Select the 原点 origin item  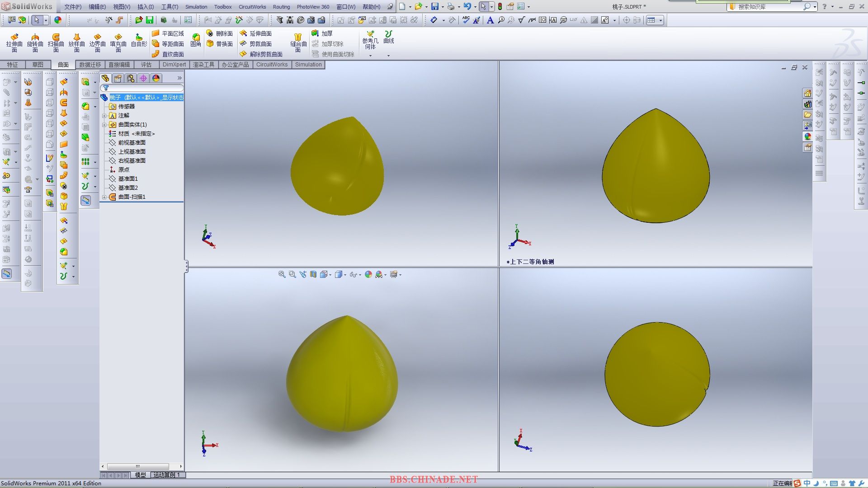[119, 170]
